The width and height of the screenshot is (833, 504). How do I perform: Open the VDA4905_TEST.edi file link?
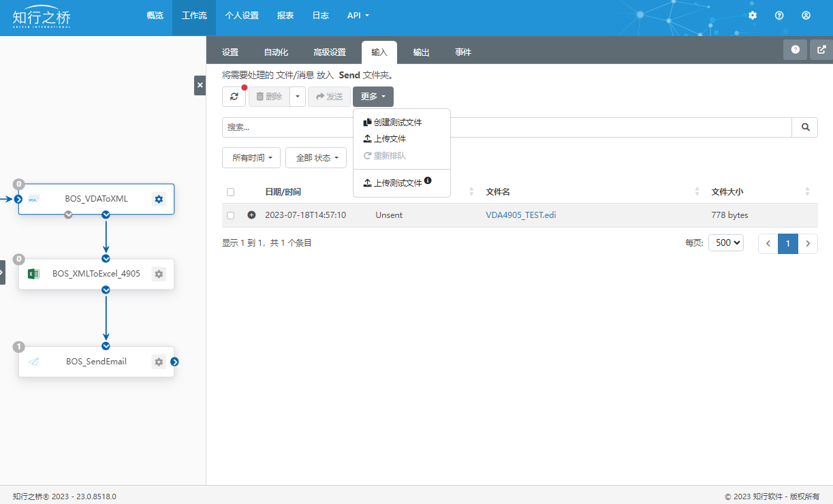tap(520, 215)
